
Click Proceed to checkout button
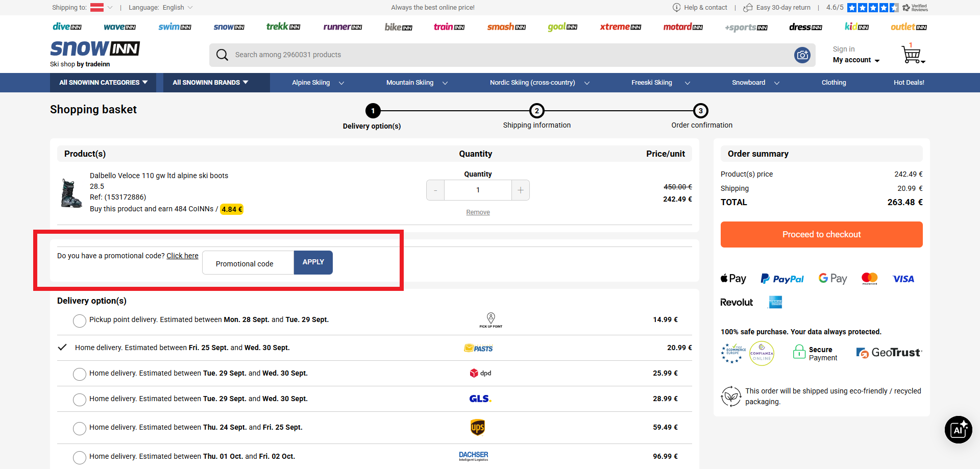tap(822, 234)
